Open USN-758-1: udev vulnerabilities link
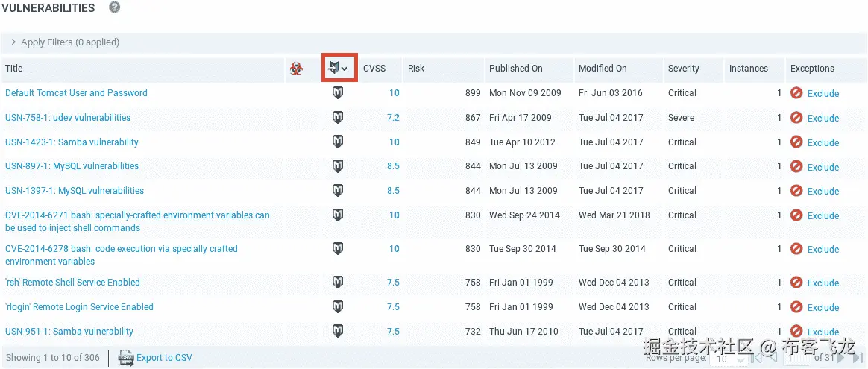Screen dimensions: 868x369 pyautogui.click(x=68, y=117)
